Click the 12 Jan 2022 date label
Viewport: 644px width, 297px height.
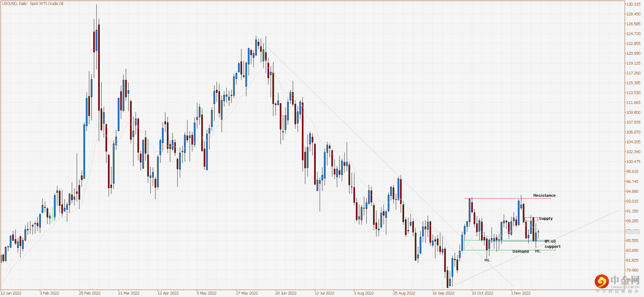point(11,293)
